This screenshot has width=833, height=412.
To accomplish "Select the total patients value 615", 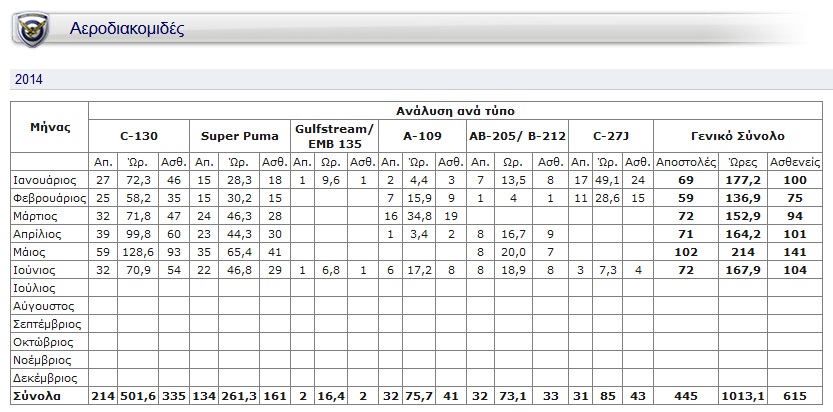I will 796,397.
